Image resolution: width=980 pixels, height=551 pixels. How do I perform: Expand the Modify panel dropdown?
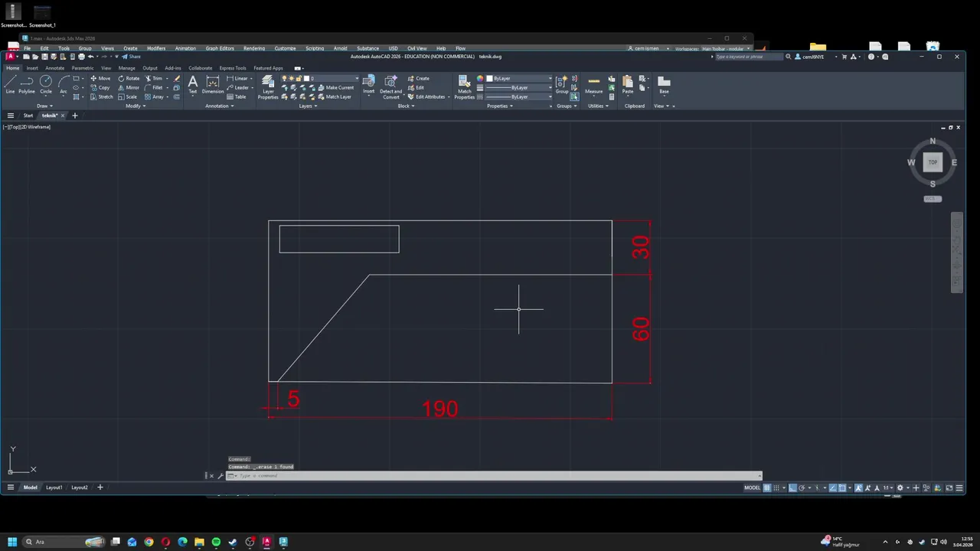tap(136, 106)
